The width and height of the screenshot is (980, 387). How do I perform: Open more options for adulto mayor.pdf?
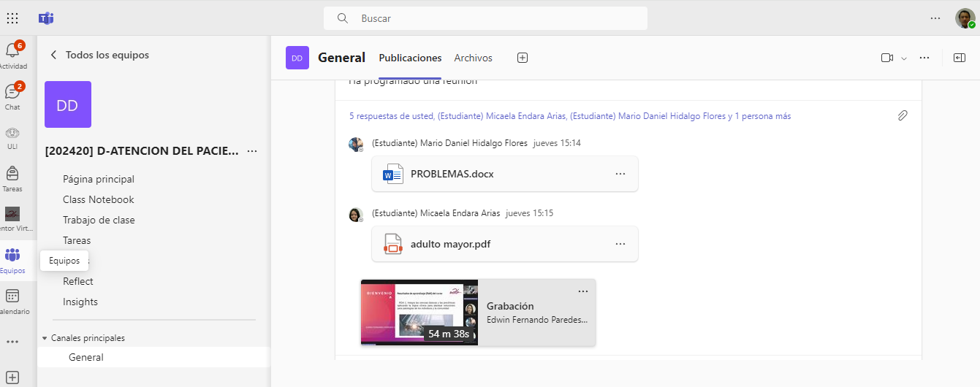tap(620, 244)
